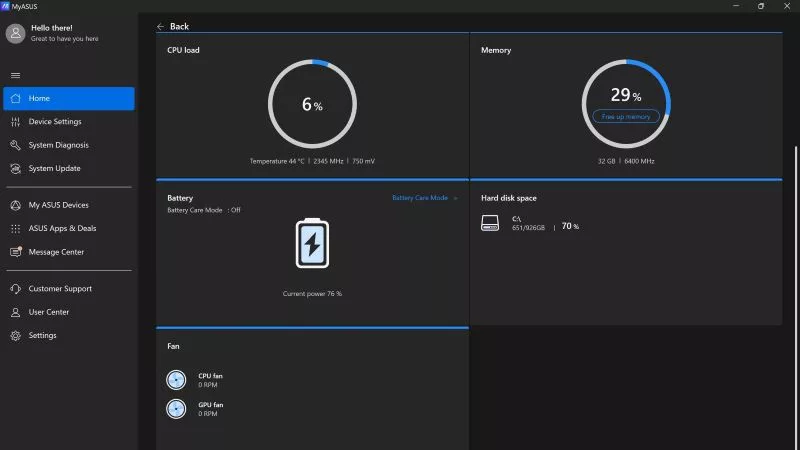The height and width of the screenshot is (450, 800).
Task: Open the Battery Care Mode link
Action: tap(424, 198)
